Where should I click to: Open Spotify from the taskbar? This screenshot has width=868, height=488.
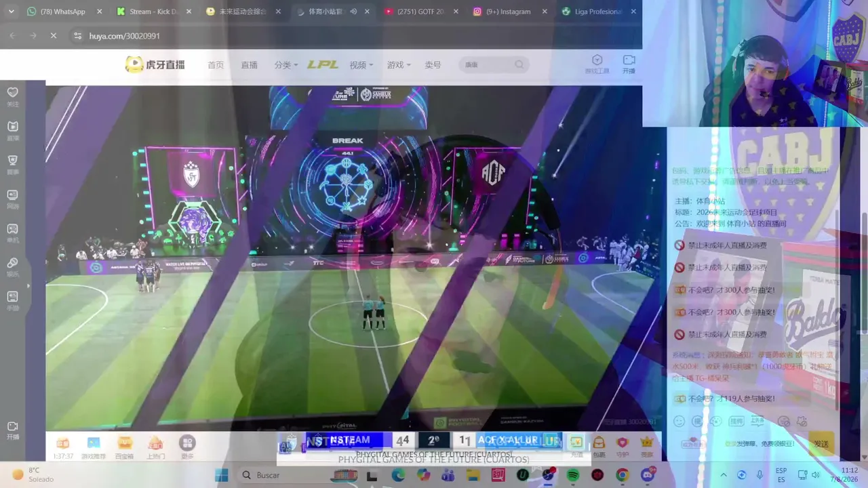[572, 475]
